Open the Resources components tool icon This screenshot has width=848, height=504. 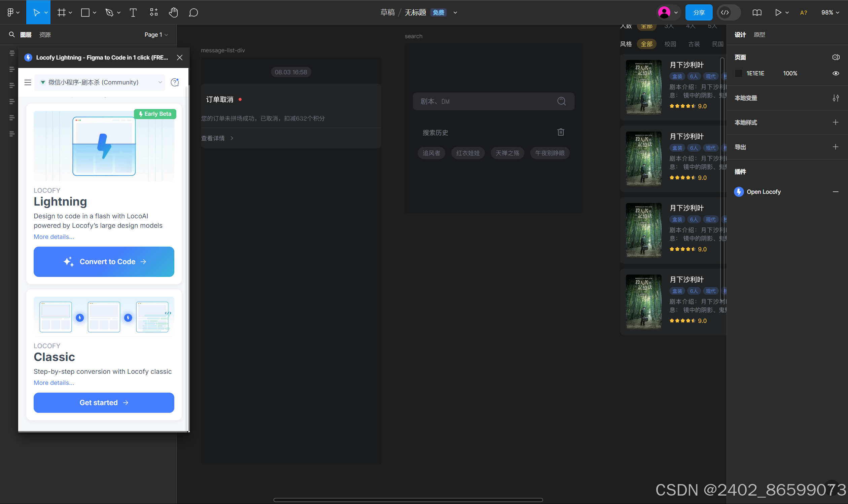click(153, 12)
